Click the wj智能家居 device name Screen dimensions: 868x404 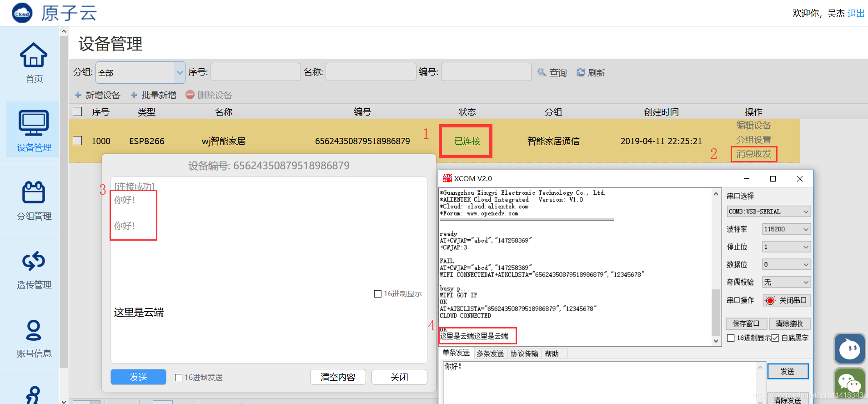tap(223, 141)
